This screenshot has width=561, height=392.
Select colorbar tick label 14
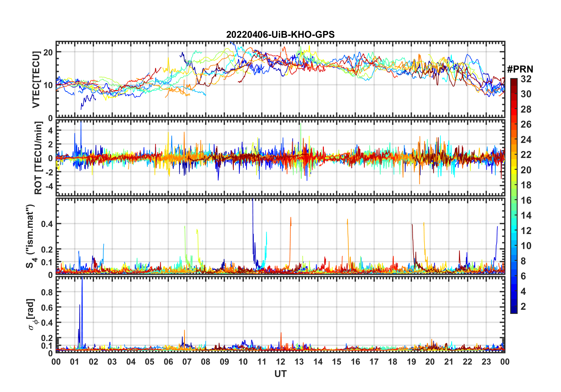[x=526, y=215]
